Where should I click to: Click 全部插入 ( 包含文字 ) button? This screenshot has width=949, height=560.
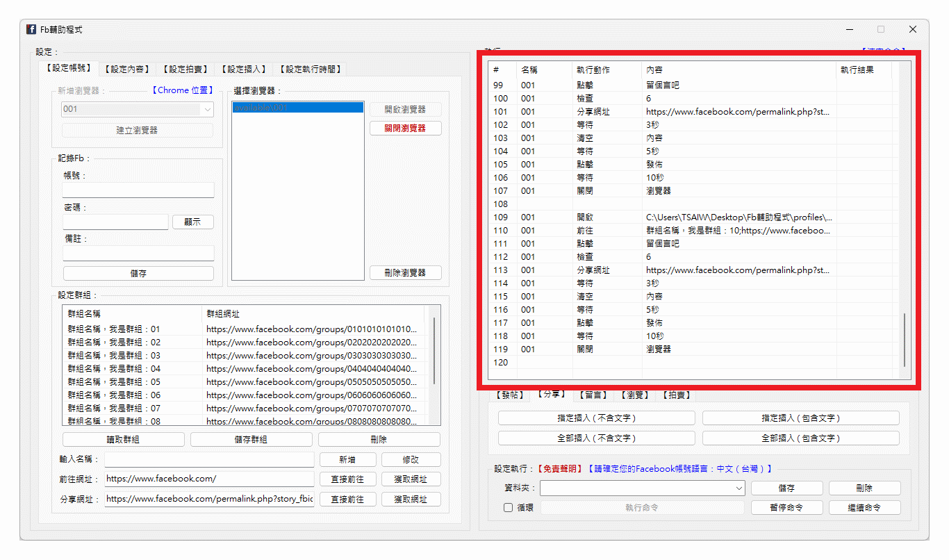coord(801,438)
